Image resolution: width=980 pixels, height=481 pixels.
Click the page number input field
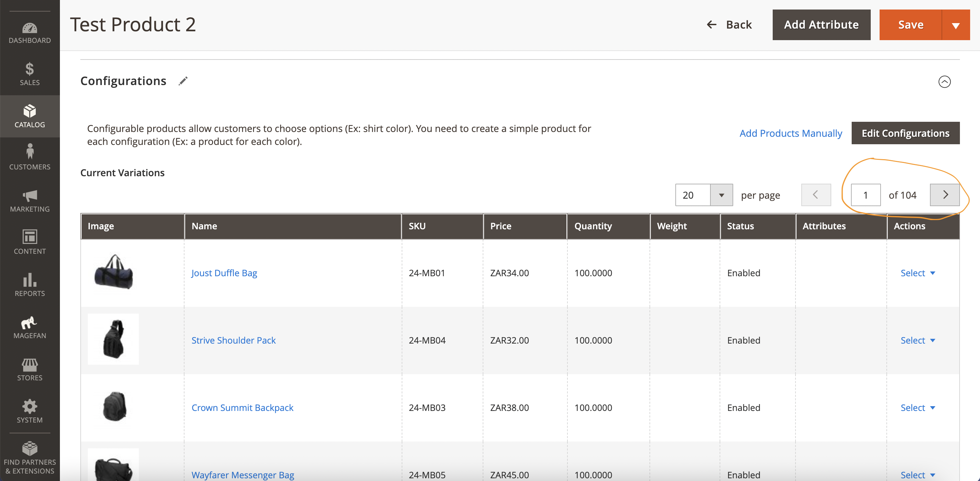point(866,195)
